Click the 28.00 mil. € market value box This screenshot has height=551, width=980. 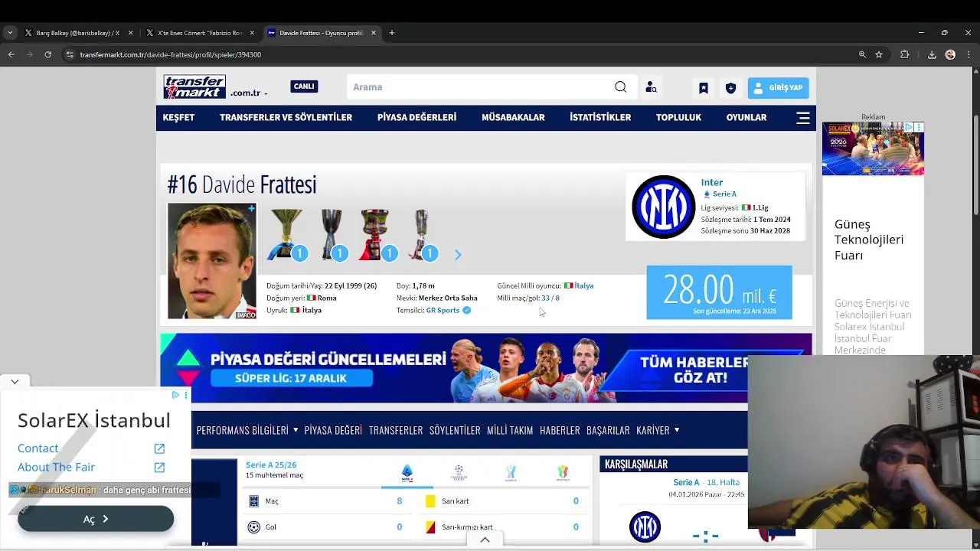pyautogui.click(x=720, y=292)
